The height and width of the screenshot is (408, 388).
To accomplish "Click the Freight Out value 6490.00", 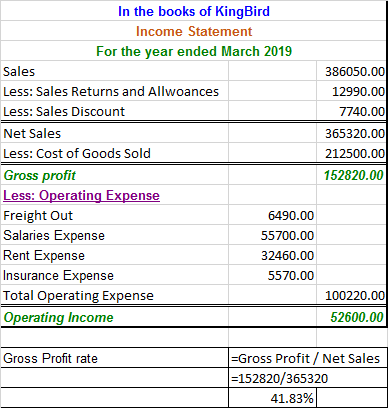I will pos(272,215).
